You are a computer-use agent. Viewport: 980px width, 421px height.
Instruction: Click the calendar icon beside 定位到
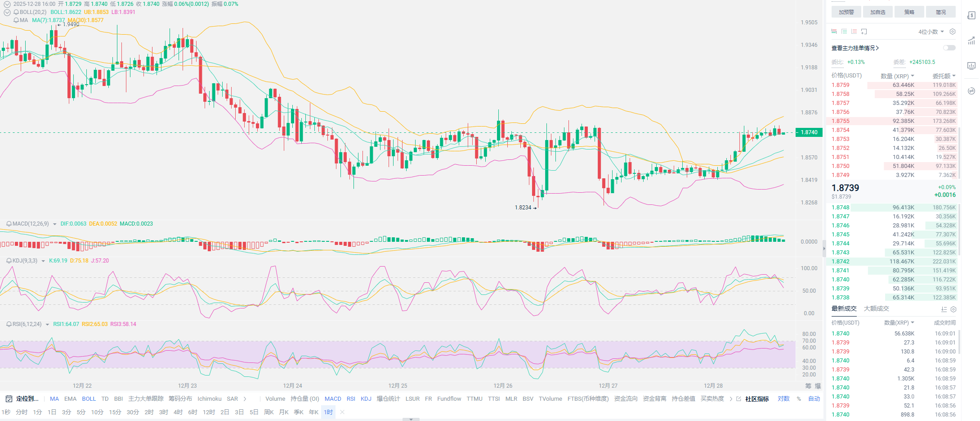tap(9, 399)
